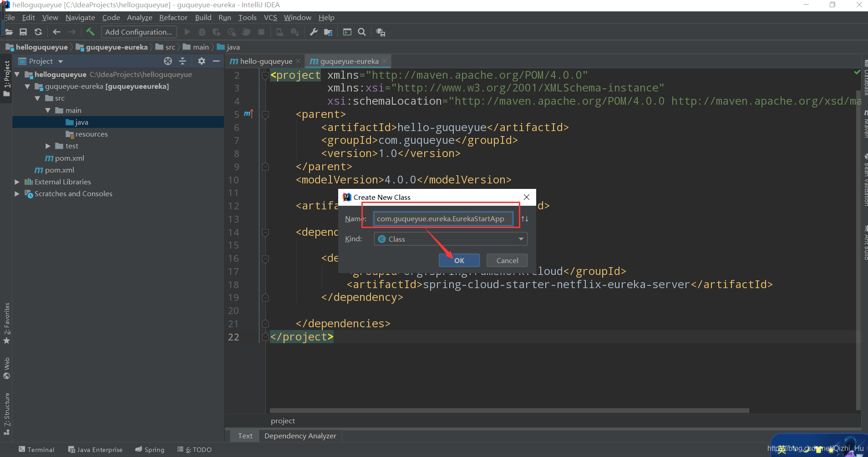Open the Terminal tool window
868x457 pixels.
36,450
